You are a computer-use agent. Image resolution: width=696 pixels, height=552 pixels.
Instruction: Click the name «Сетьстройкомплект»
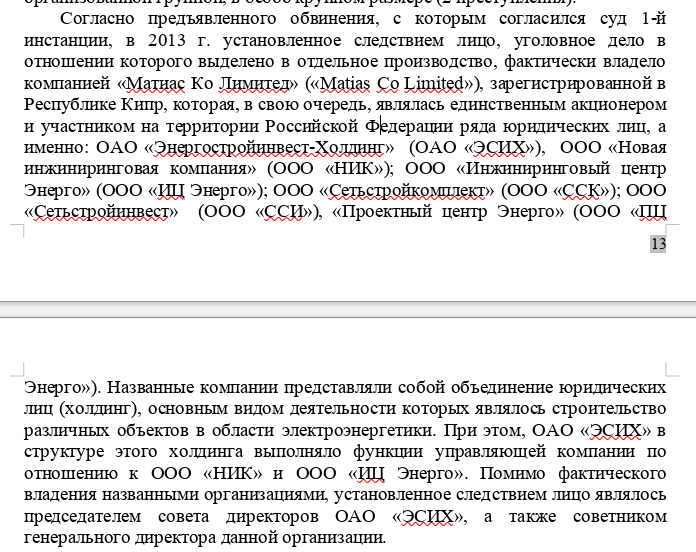(407, 190)
